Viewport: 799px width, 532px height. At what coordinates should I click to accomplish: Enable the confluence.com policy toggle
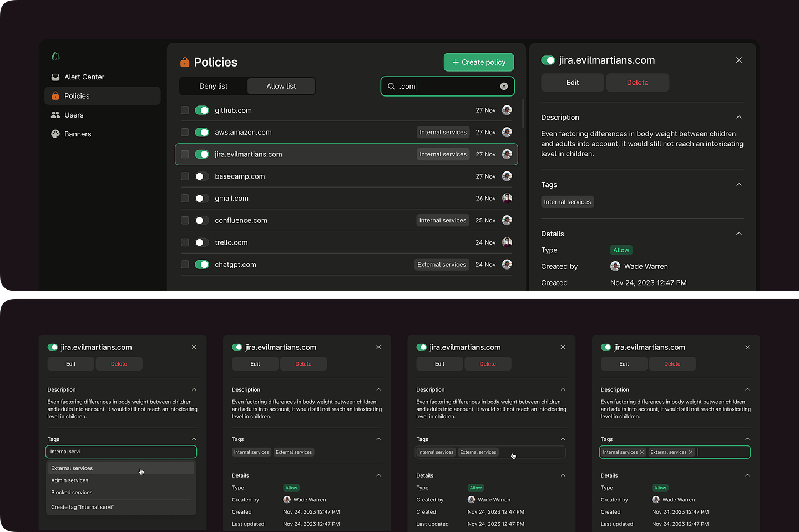(202, 220)
